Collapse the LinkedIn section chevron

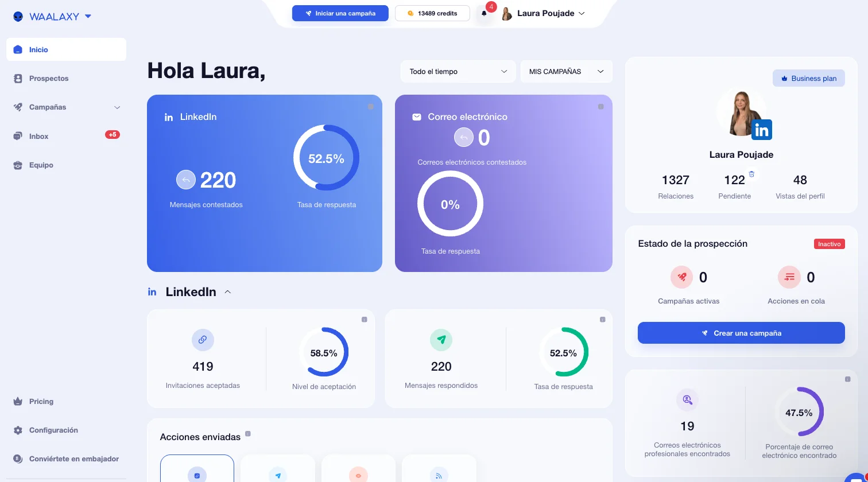click(x=227, y=292)
